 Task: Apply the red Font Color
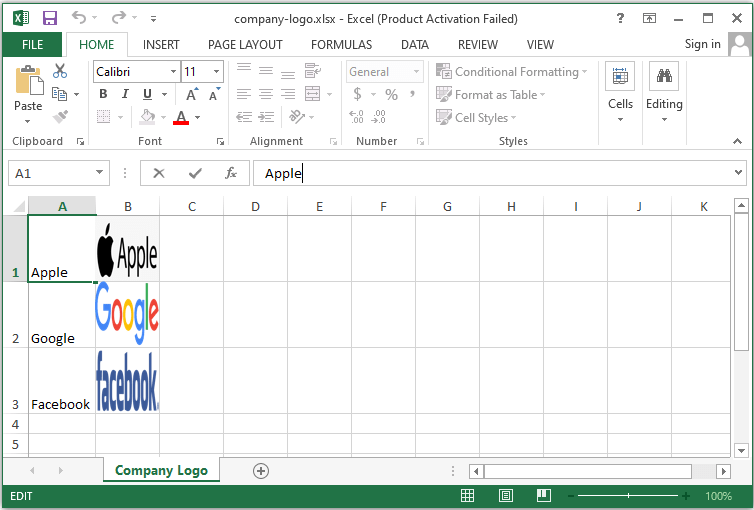181,117
